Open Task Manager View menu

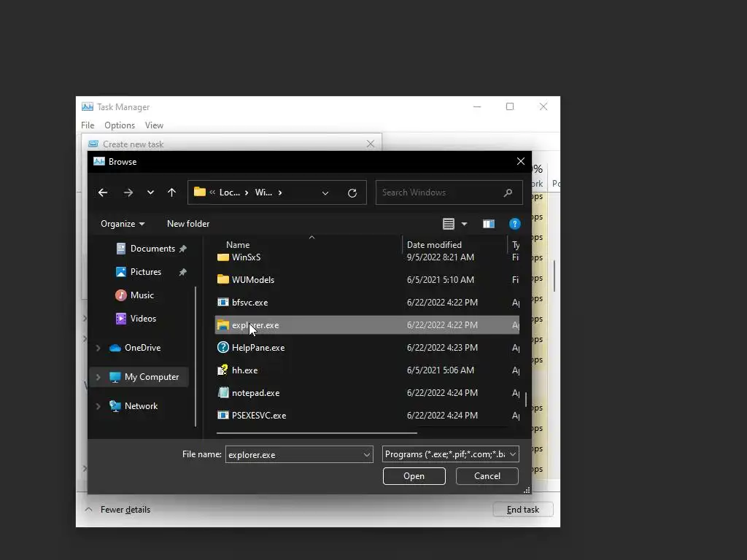click(155, 125)
